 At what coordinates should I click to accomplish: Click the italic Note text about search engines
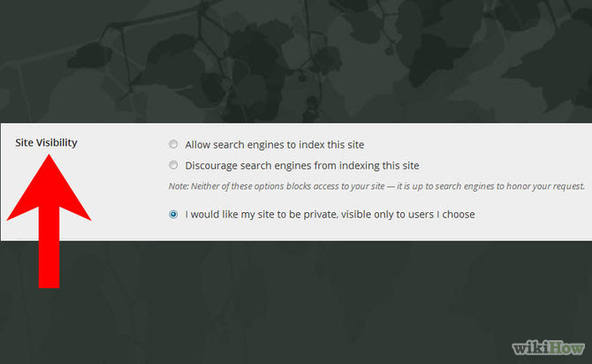point(376,186)
